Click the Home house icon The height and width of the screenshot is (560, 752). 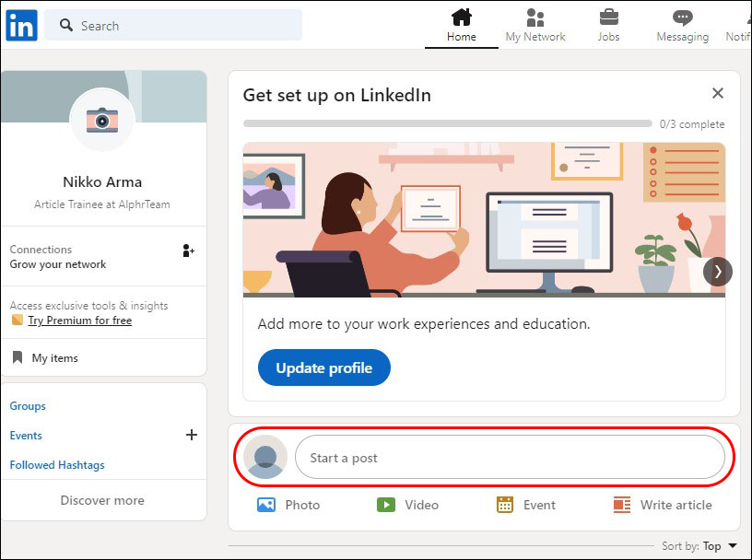(x=462, y=17)
